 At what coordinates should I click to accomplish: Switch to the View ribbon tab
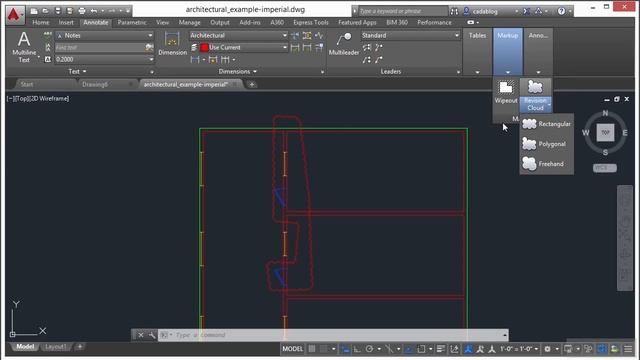[162, 22]
